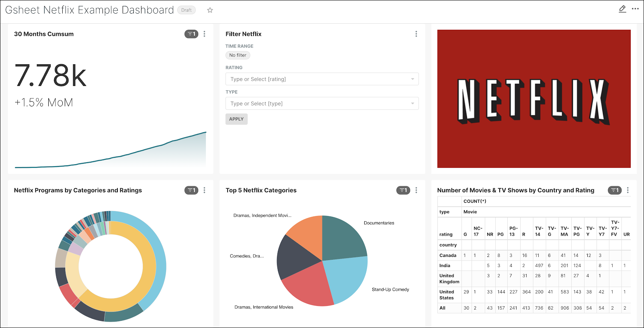The height and width of the screenshot is (328, 644).
Task: Click the +1.5% MoM text
Action: click(44, 102)
